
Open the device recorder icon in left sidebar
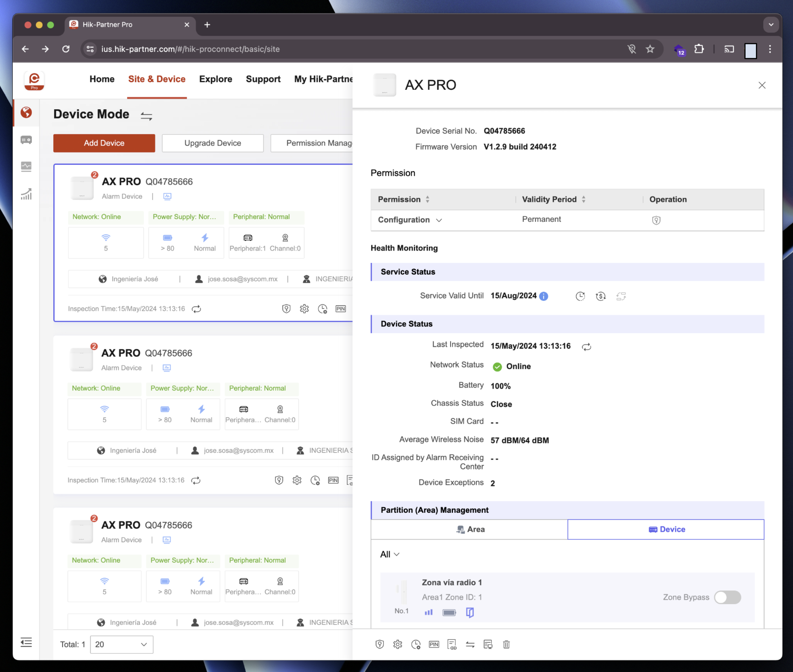pyautogui.click(x=26, y=140)
